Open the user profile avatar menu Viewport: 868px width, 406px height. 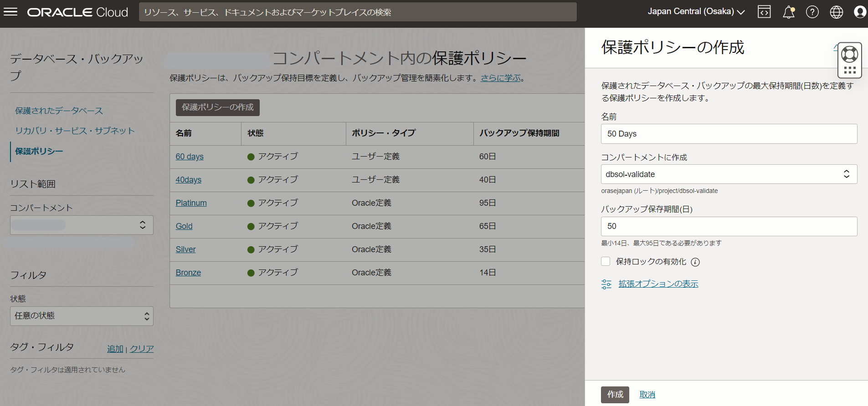pos(859,12)
